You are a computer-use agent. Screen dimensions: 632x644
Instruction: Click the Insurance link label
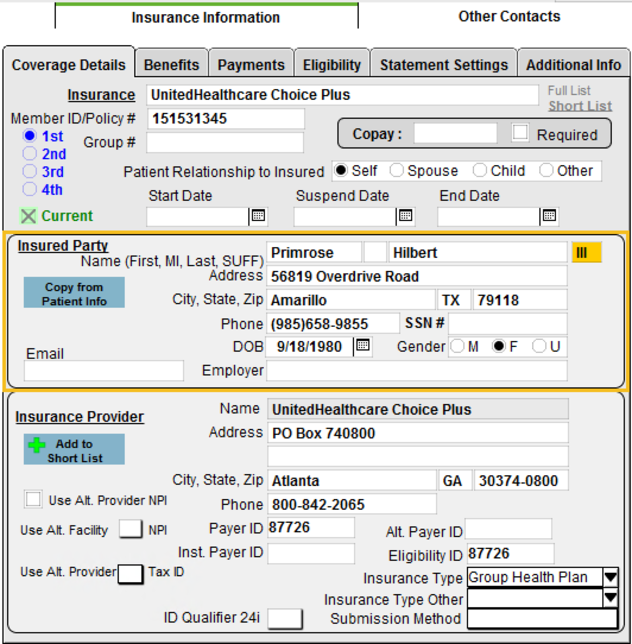pos(101,95)
